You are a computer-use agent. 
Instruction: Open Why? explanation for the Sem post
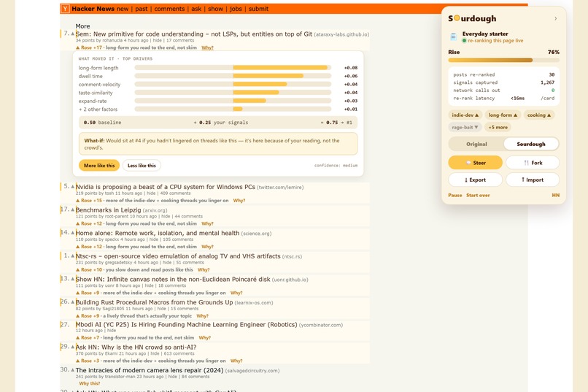(207, 47)
